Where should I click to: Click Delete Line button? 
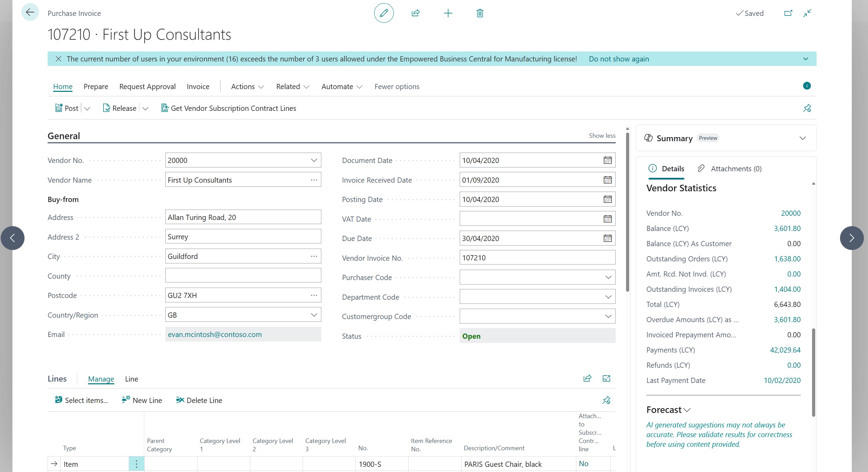199,400
